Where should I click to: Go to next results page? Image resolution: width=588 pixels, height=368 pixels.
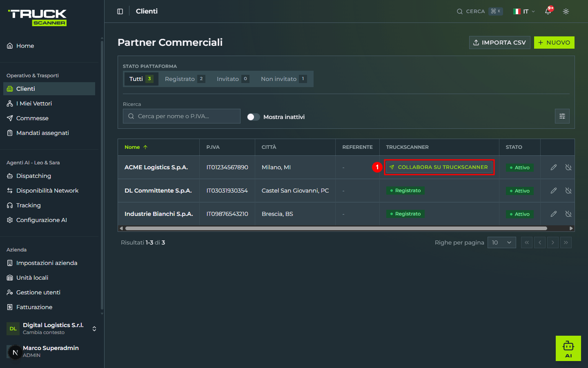point(553,242)
